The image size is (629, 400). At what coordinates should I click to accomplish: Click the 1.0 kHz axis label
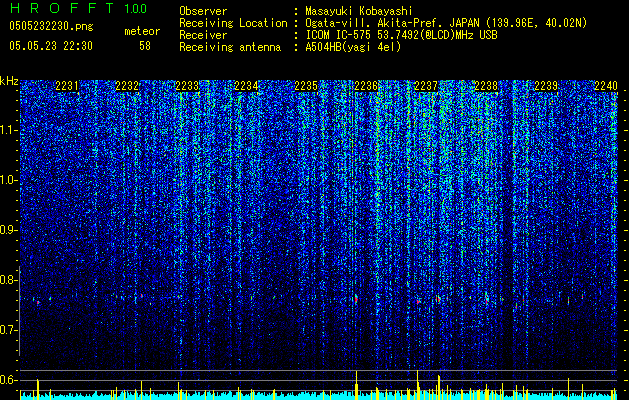point(9,180)
